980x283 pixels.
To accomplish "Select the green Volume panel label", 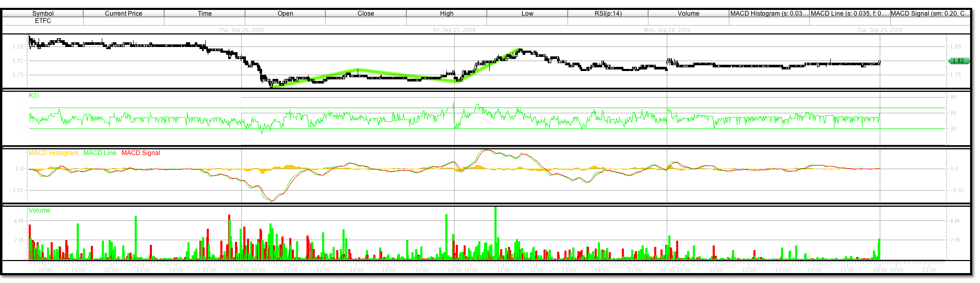I will (x=40, y=210).
